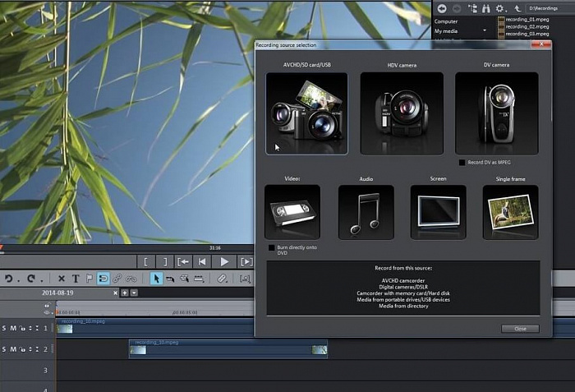Undo the last action
The image size is (575, 392).
tap(8, 279)
